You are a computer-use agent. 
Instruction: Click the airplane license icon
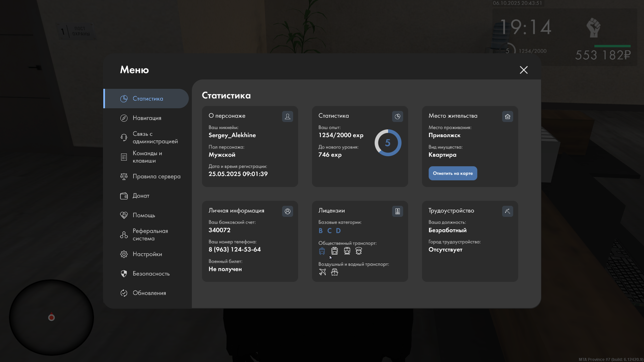coord(322,272)
